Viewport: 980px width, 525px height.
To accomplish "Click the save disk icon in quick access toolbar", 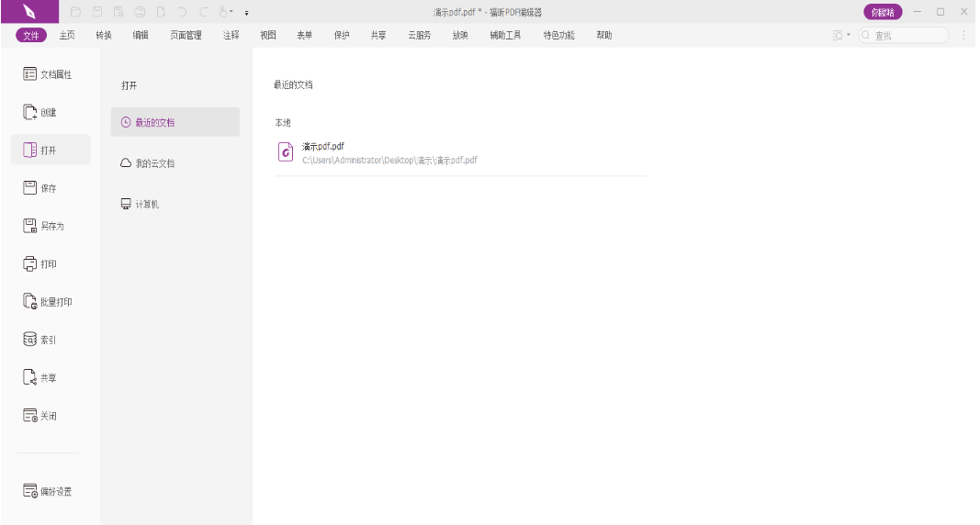I will point(96,12).
